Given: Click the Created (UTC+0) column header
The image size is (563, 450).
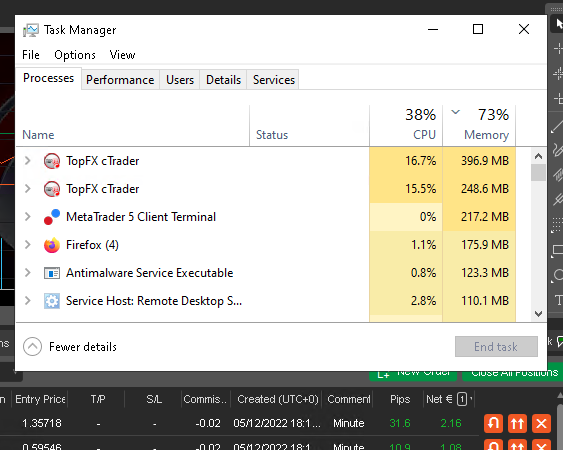Looking at the screenshot, I should point(278,399).
